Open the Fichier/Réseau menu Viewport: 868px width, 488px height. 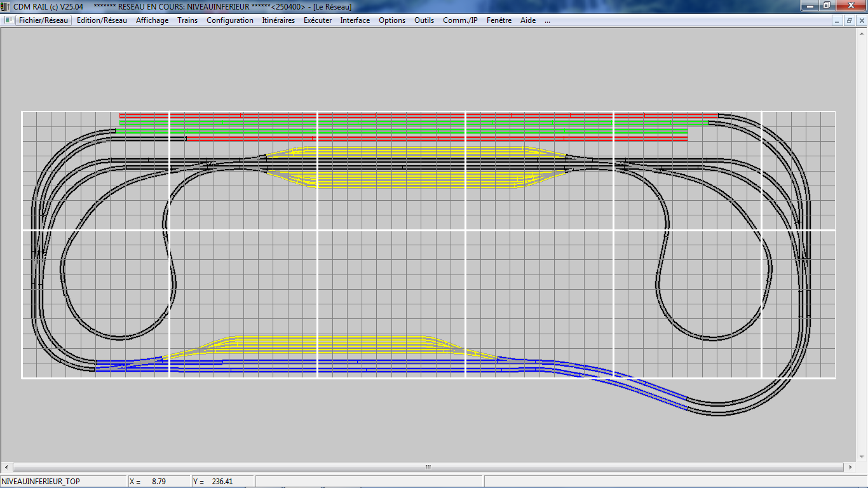[x=43, y=20]
